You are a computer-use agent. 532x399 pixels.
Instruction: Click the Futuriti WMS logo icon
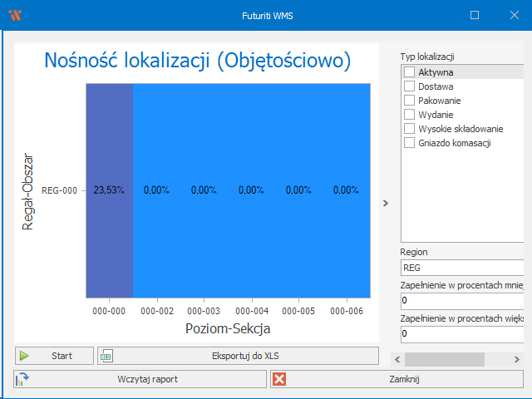tap(15, 15)
